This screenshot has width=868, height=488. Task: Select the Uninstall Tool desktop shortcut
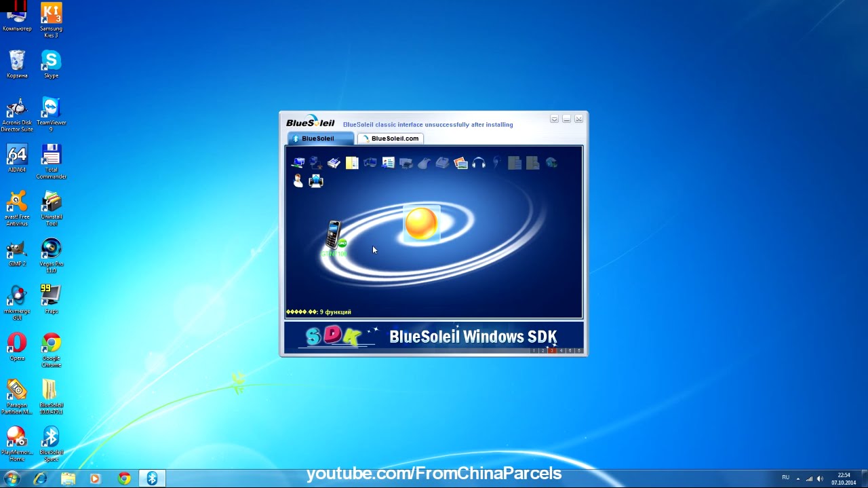click(x=51, y=208)
